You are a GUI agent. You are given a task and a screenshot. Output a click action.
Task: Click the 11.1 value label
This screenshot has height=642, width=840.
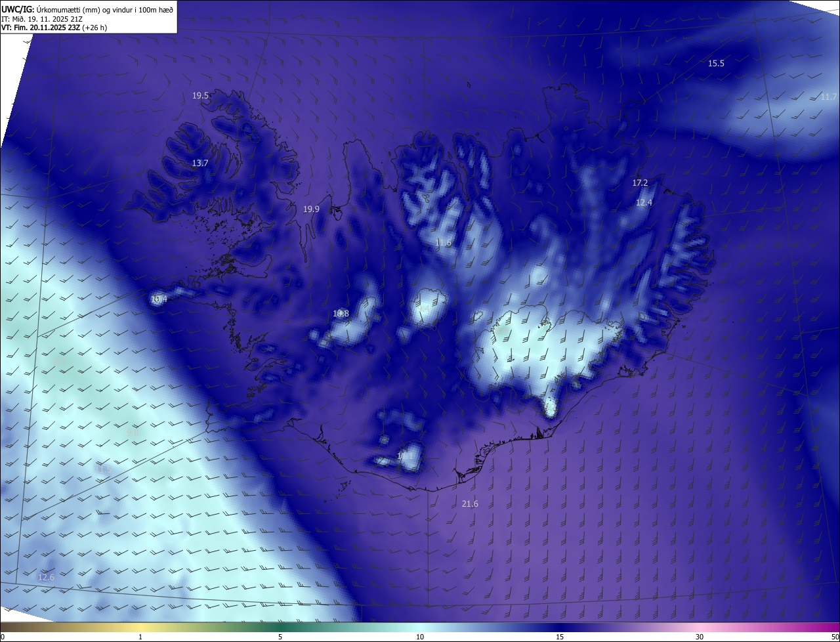[x=405, y=456]
